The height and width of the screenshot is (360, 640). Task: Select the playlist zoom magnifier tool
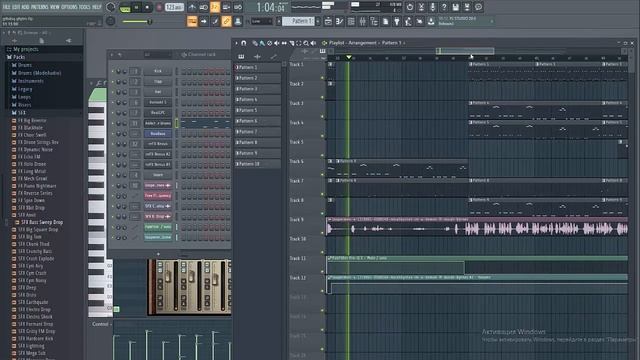(x=306, y=43)
